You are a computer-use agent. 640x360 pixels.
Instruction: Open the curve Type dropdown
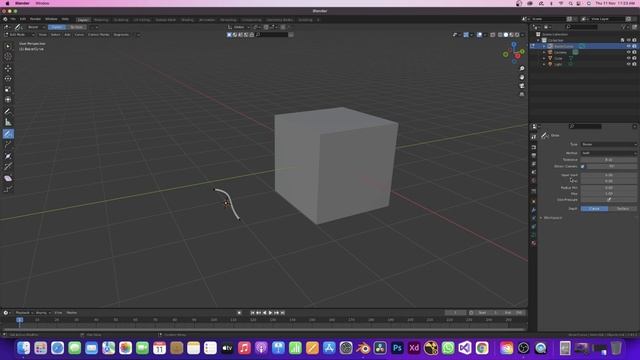609,144
